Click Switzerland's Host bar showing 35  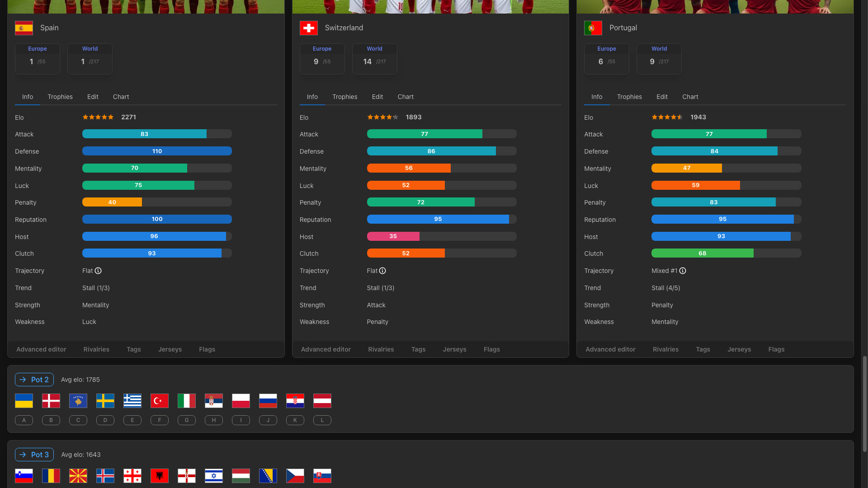(442, 236)
